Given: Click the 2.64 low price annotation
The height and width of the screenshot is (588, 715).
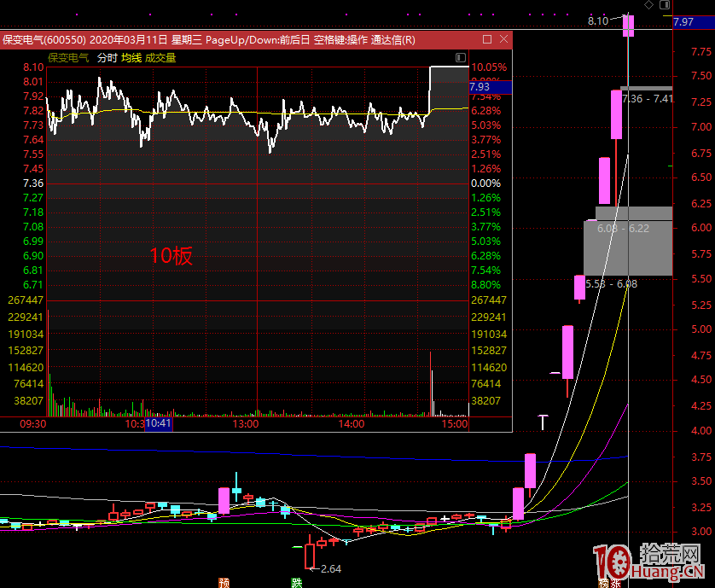Looking at the screenshot, I should click(x=331, y=569).
